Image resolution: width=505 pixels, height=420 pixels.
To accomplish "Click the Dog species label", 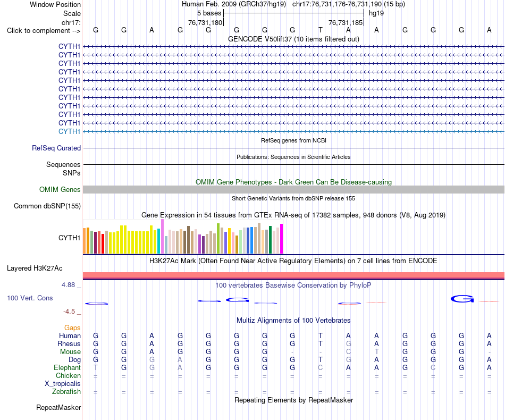I will click(x=74, y=359).
